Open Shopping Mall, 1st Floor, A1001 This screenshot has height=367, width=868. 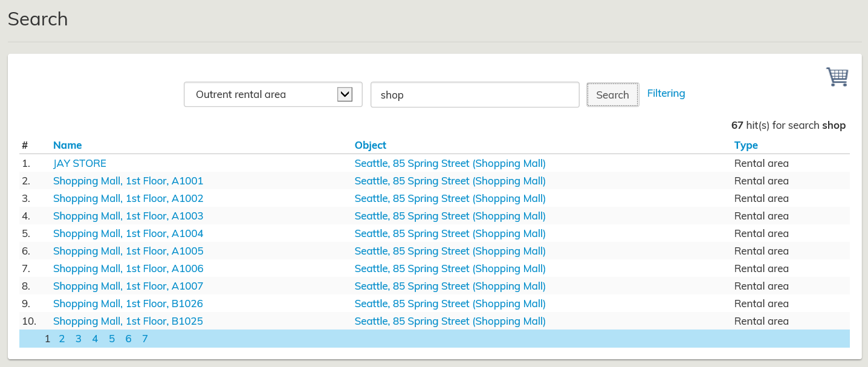tap(128, 181)
